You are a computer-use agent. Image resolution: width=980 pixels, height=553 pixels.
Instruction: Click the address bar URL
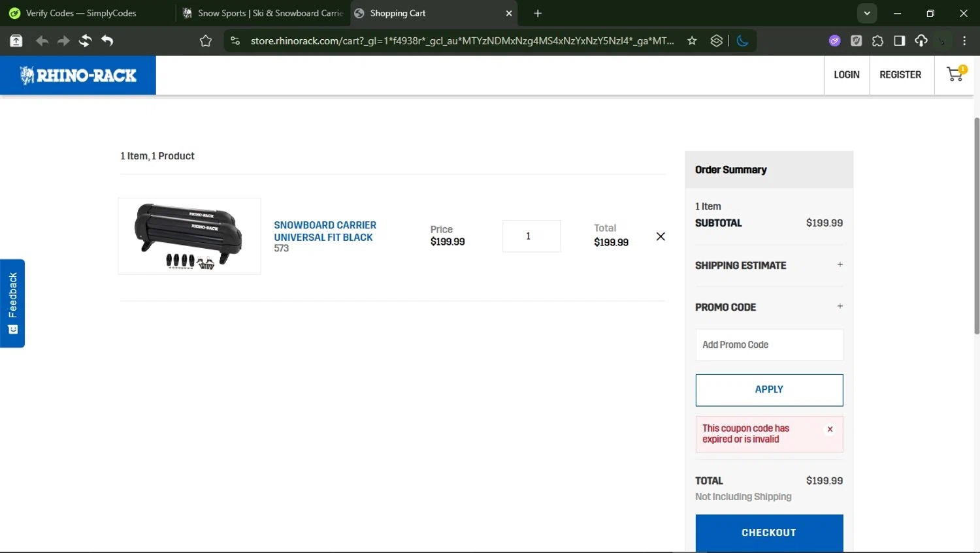462,40
